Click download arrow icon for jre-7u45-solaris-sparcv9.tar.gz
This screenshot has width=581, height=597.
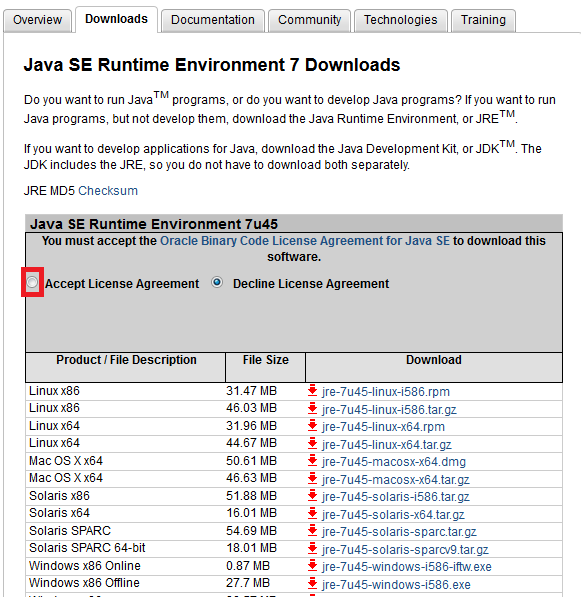point(312,548)
